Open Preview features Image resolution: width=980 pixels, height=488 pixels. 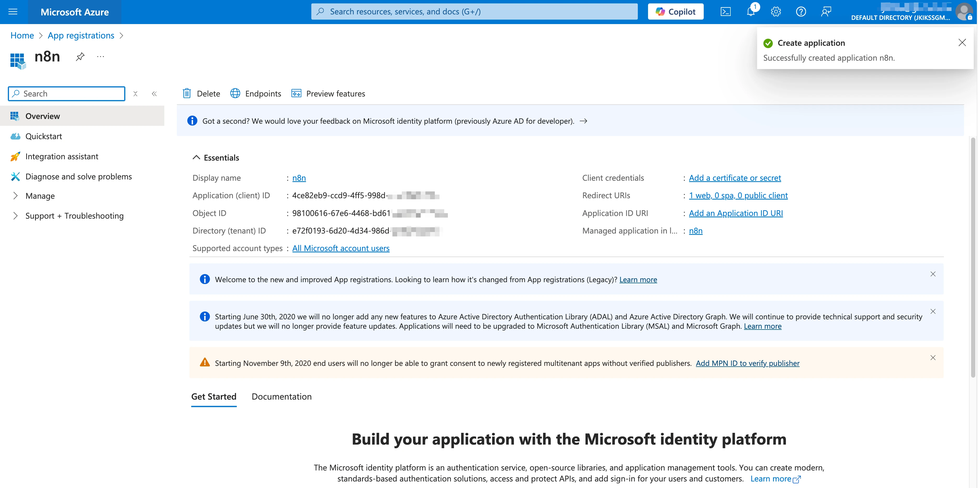pos(328,94)
